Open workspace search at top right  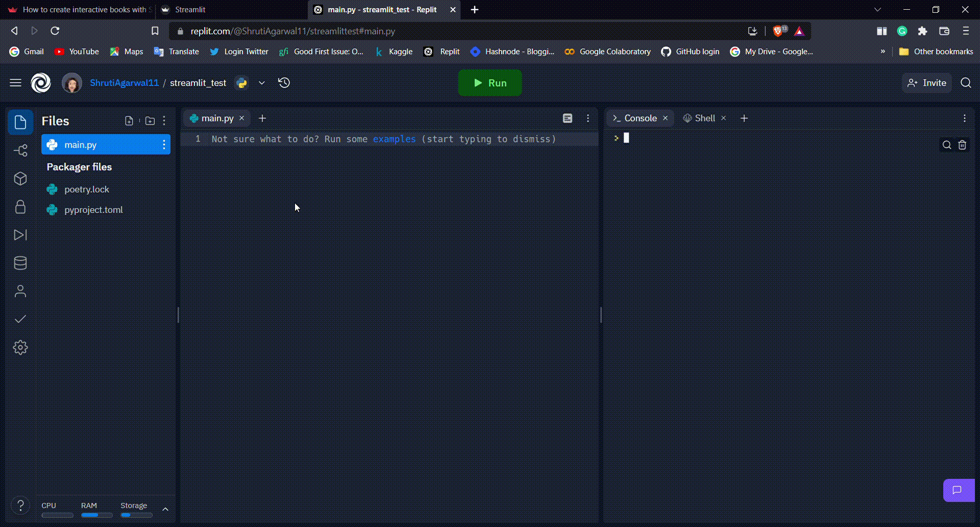[x=966, y=83]
